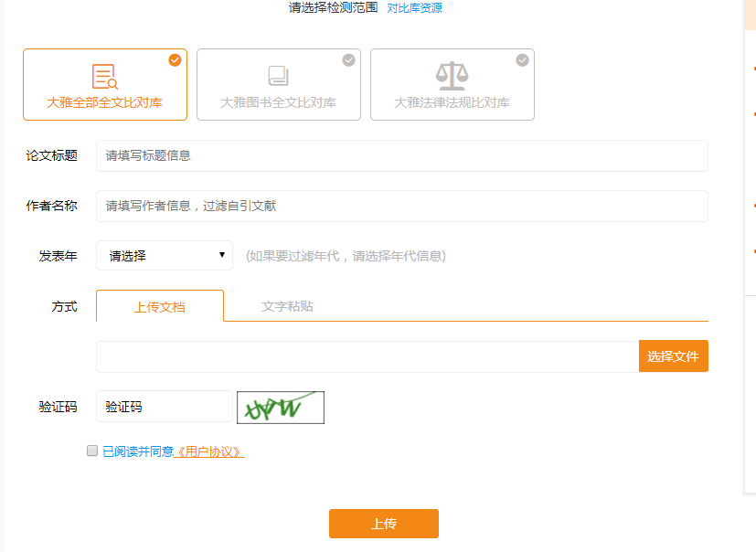Click the file path field beside 选择文件

point(367,356)
